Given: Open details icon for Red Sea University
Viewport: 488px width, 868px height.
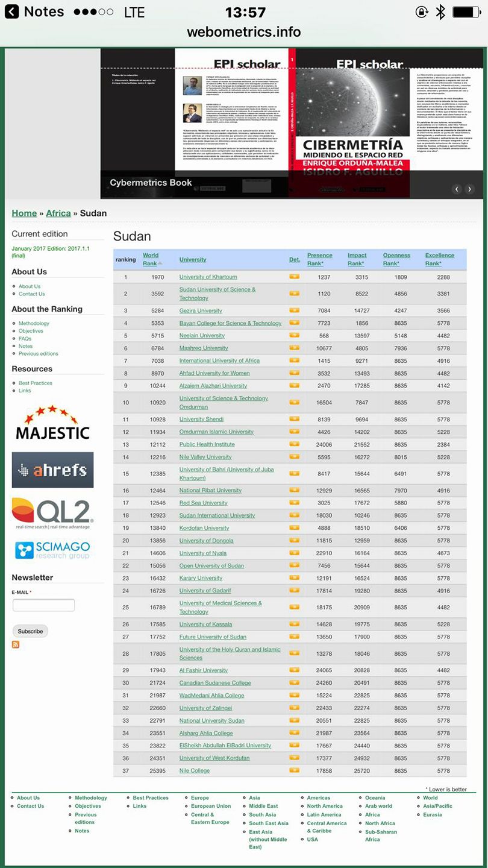Looking at the screenshot, I should coord(294,503).
